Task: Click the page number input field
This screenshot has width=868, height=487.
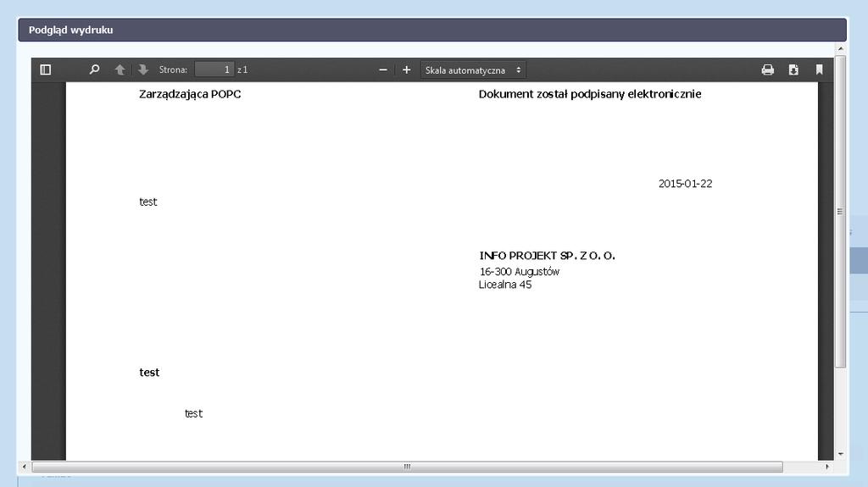Action: coord(214,69)
